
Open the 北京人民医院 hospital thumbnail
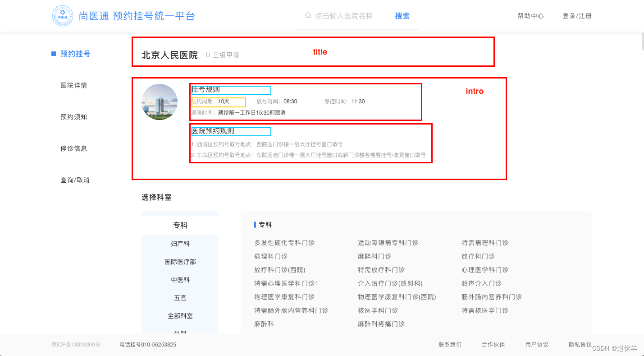[x=160, y=102]
